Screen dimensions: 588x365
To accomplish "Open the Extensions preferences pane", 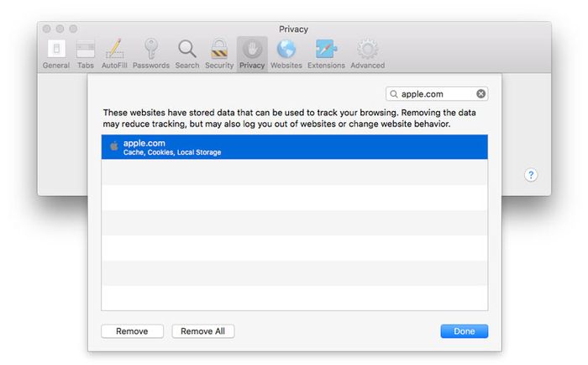I will tap(326, 54).
